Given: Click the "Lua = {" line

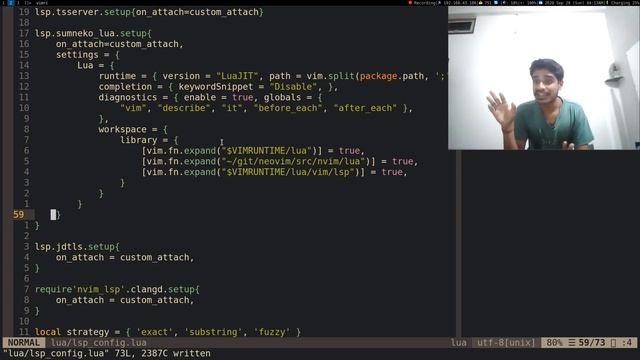Looking at the screenshot, I should tap(96, 65).
